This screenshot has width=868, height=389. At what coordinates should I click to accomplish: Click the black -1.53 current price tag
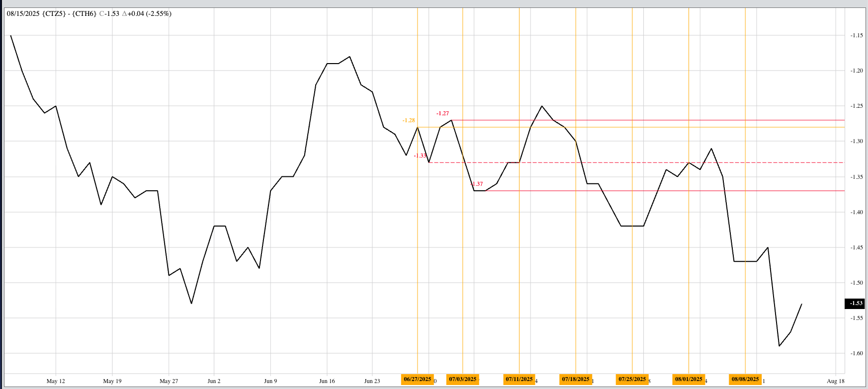(855, 303)
